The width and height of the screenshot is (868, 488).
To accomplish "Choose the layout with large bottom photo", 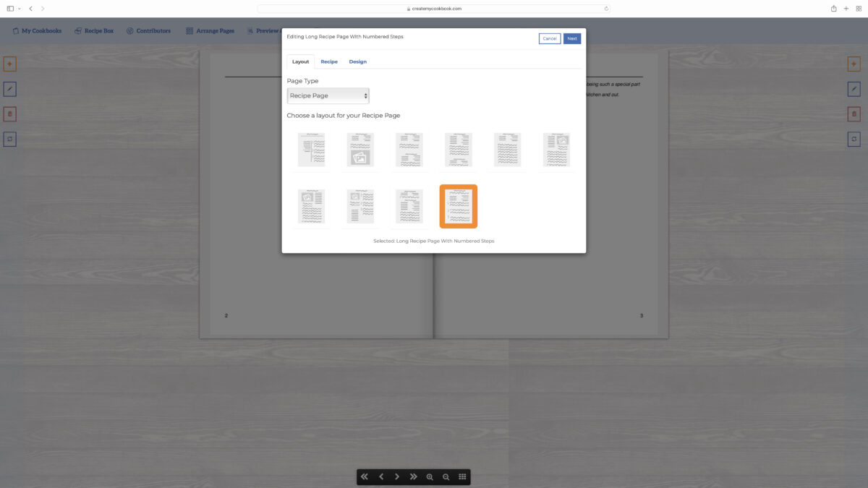I will [x=359, y=150].
